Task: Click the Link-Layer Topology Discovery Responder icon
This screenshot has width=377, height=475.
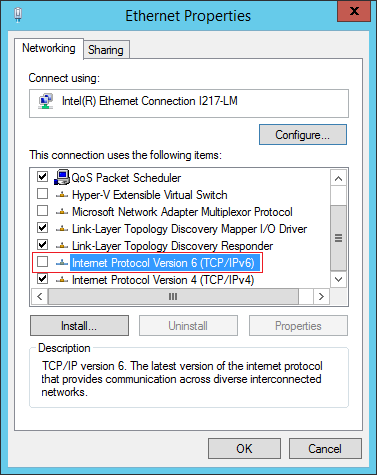Action: pyautogui.click(x=62, y=246)
